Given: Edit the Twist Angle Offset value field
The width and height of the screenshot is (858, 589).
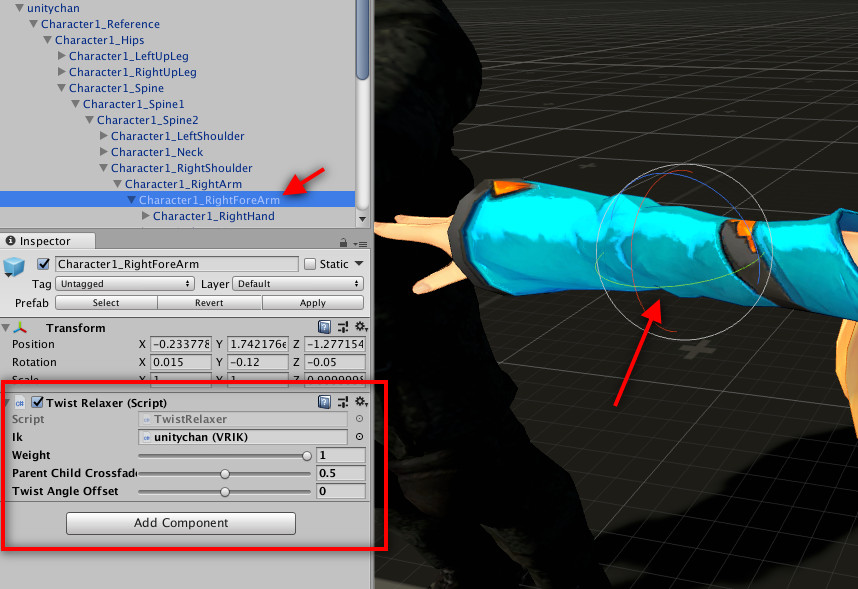Looking at the screenshot, I should 341,491.
